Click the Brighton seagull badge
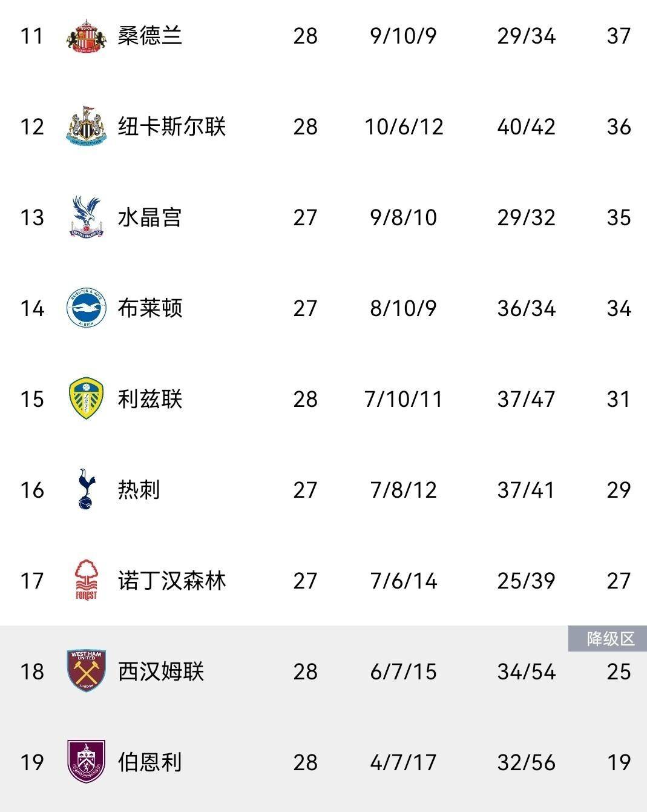The image size is (647, 812). tap(86, 308)
